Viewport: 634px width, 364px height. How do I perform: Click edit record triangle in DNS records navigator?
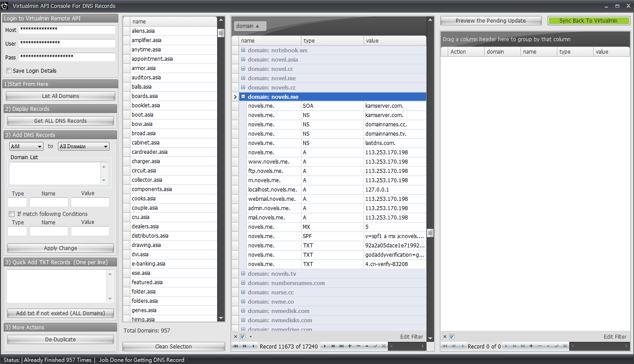(x=367, y=346)
